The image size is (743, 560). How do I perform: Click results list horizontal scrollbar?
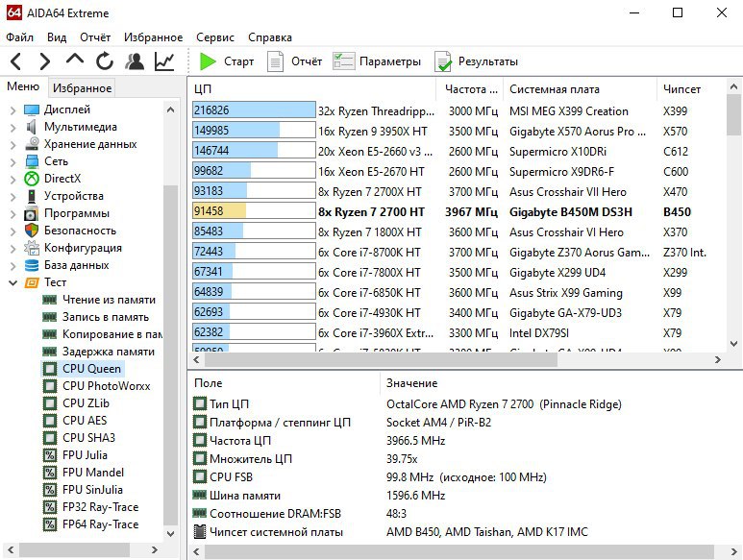382,360
